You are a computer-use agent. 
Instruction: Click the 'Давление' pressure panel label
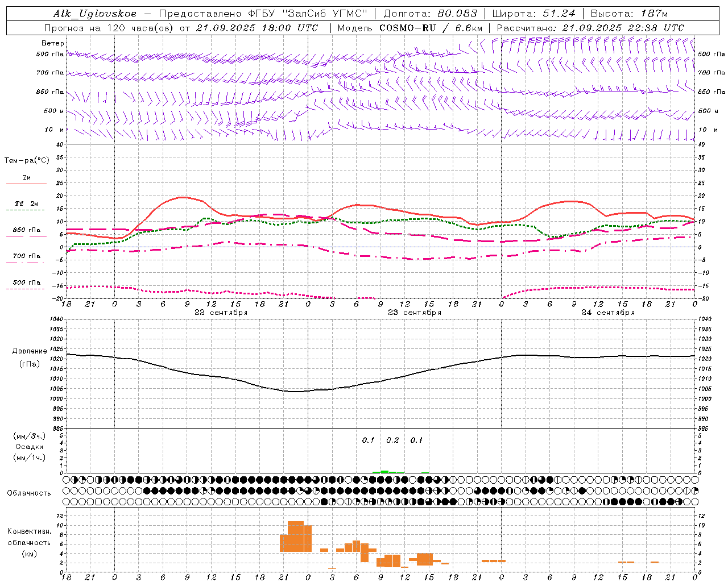tap(30, 351)
